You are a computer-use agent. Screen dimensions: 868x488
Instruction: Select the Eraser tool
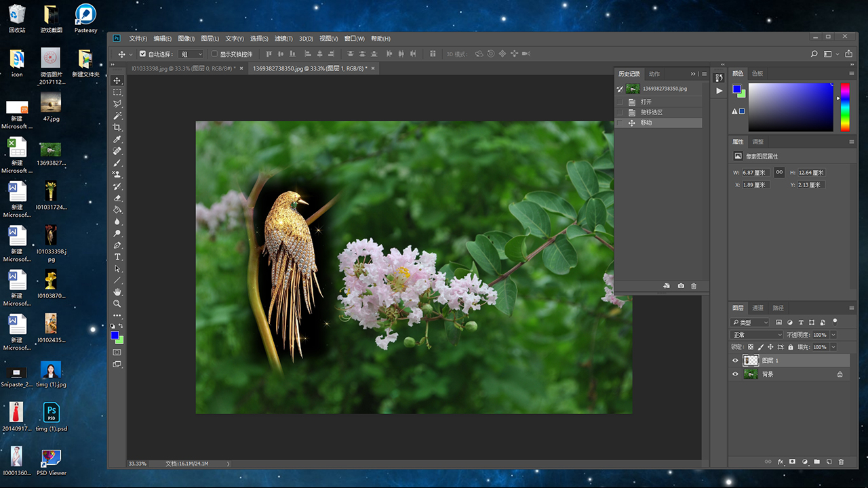(117, 198)
